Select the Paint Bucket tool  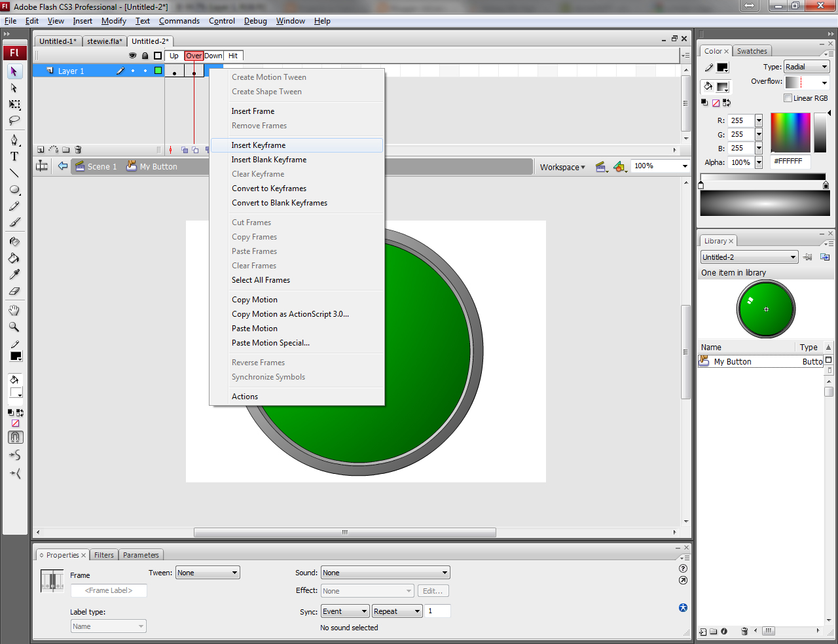point(14,258)
